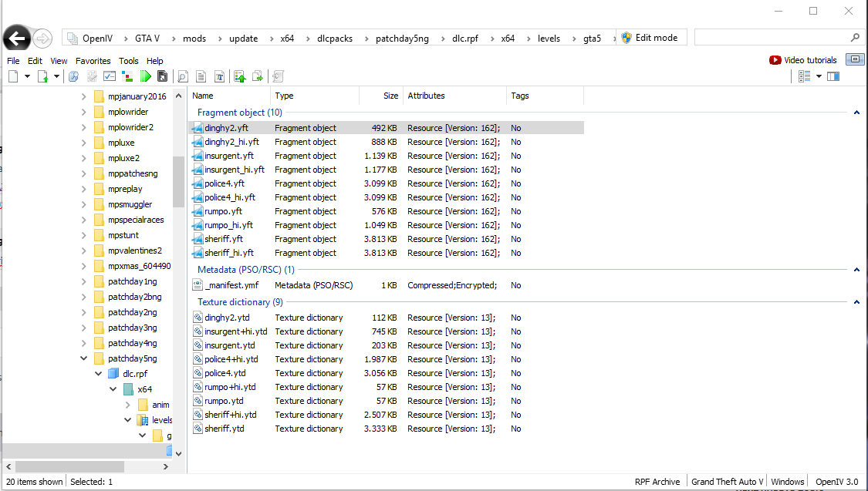The image size is (868, 491).
Task: Click the blue magnifier cube toolbar icon
Action: [73, 76]
